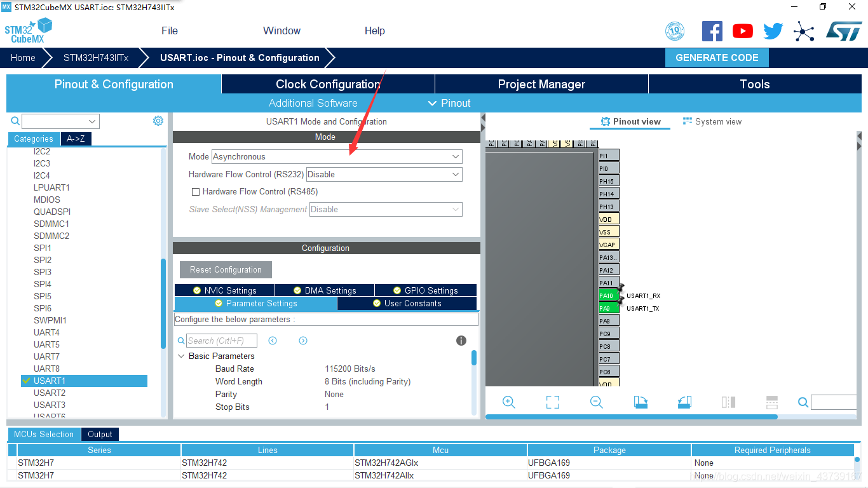Select the PA8 pin on chip

[x=609, y=321]
